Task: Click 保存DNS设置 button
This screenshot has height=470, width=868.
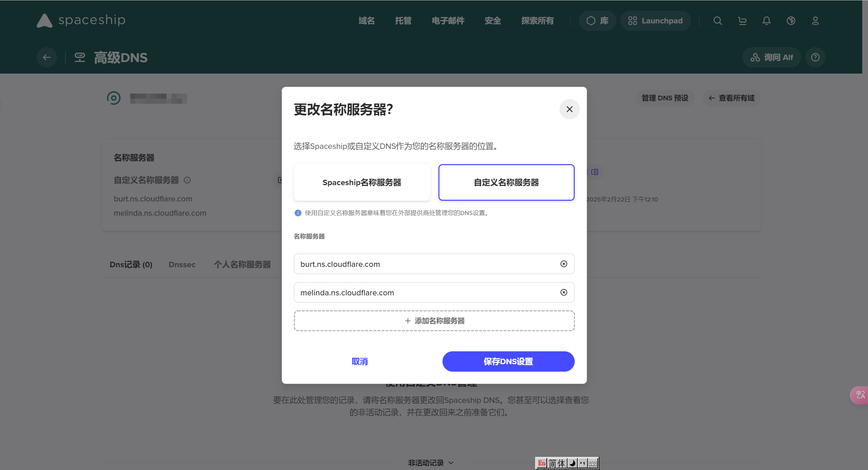Action: 508,361
